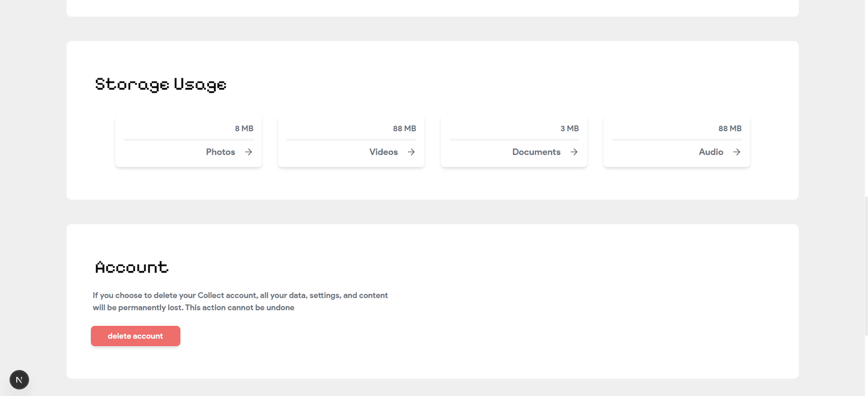Click the Videos label
868x396 pixels.
[383, 152]
